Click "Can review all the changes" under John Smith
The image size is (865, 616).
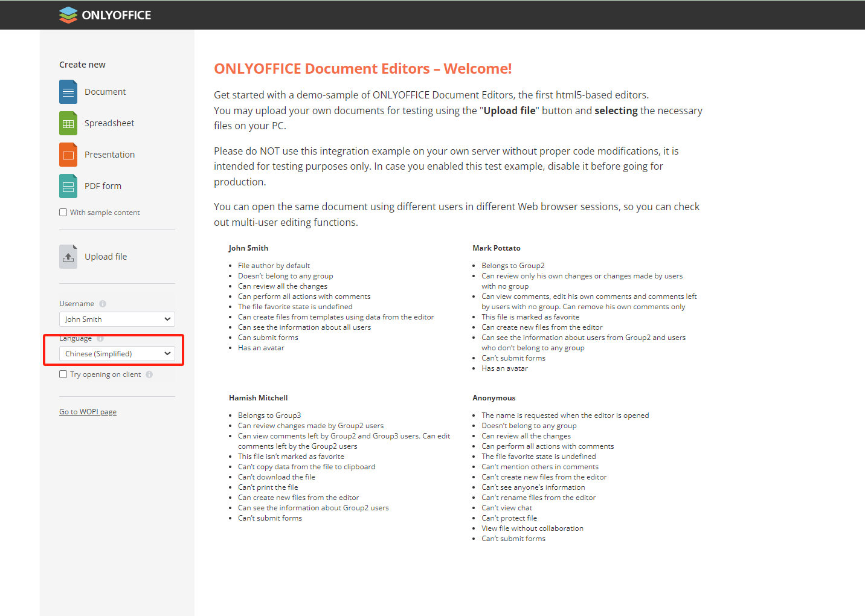tap(283, 286)
